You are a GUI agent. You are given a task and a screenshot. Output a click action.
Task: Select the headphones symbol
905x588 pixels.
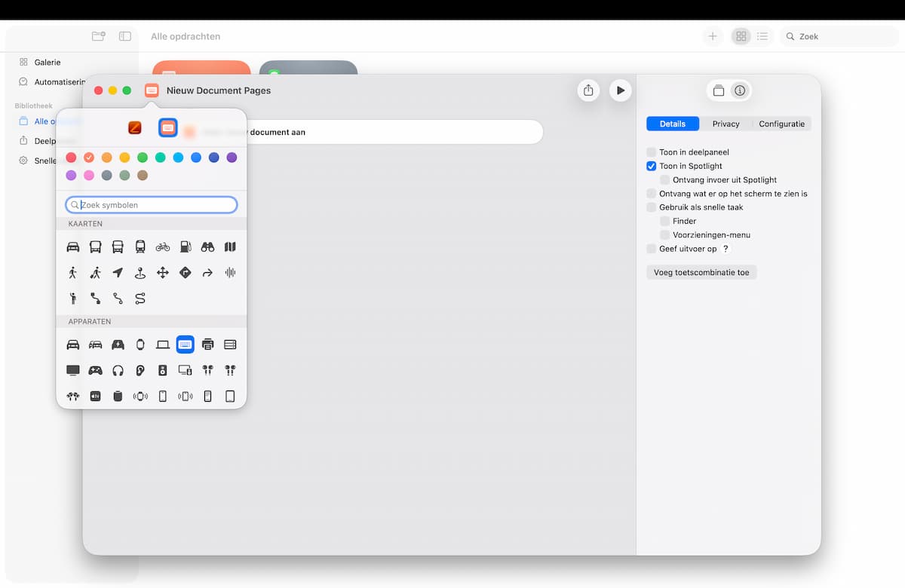(118, 370)
